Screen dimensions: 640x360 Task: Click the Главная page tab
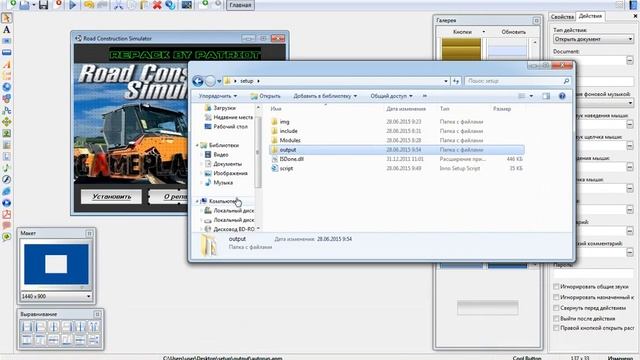[x=240, y=5]
